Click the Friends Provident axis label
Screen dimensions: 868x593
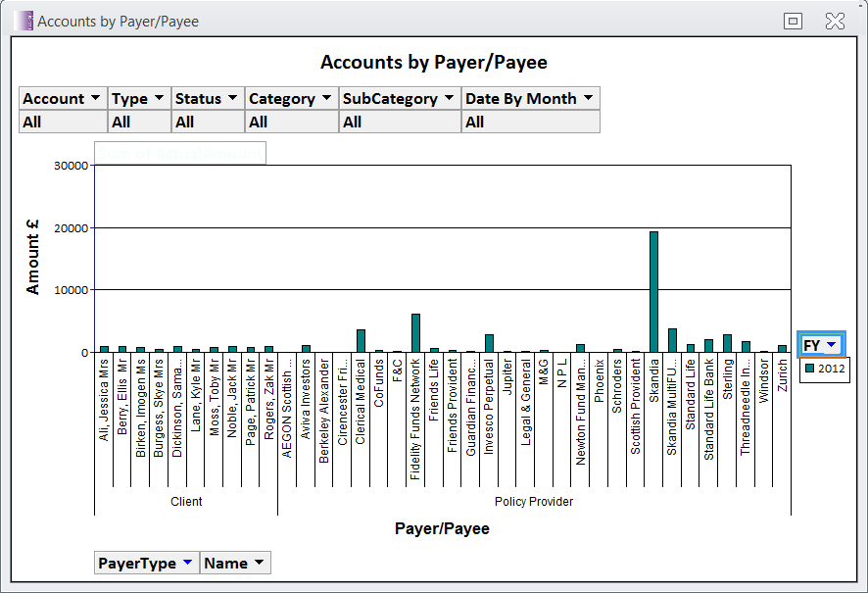tap(452, 406)
